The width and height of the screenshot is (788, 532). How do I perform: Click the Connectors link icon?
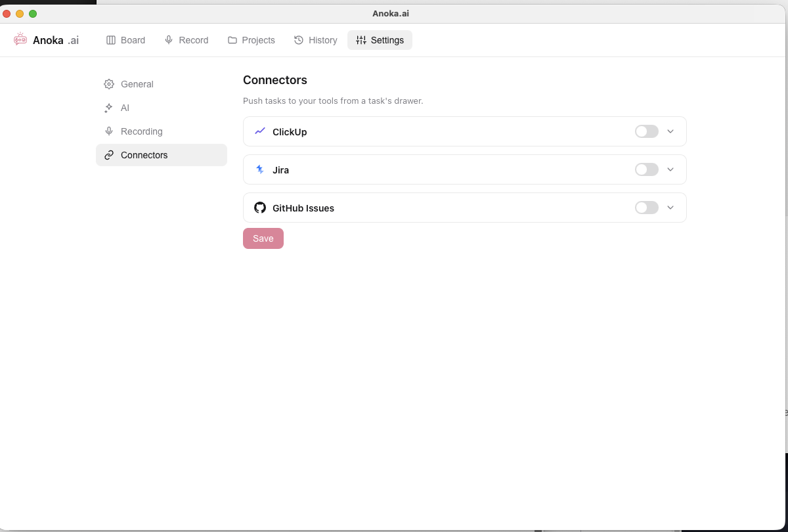tap(109, 155)
